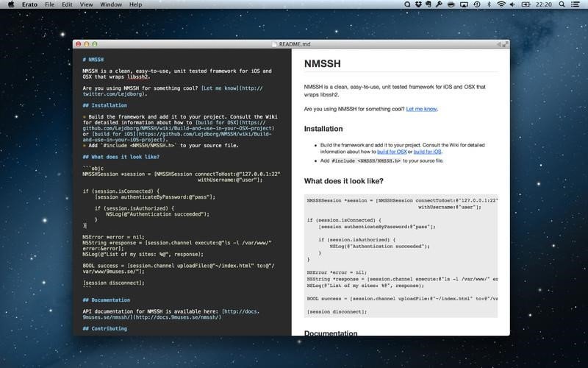The image size is (588, 368).
Task: Click '[Let me know]' in the markdown source
Action: point(220,88)
